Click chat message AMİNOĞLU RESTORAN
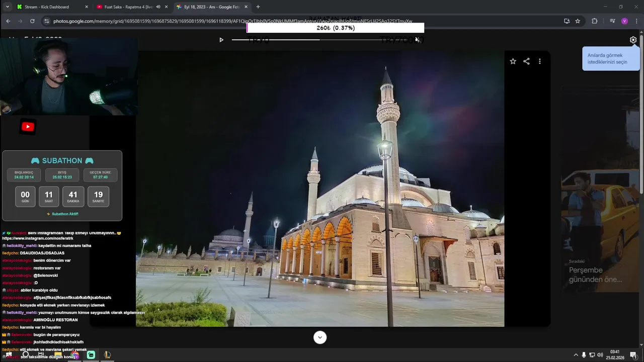 click(x=55, y=320)
